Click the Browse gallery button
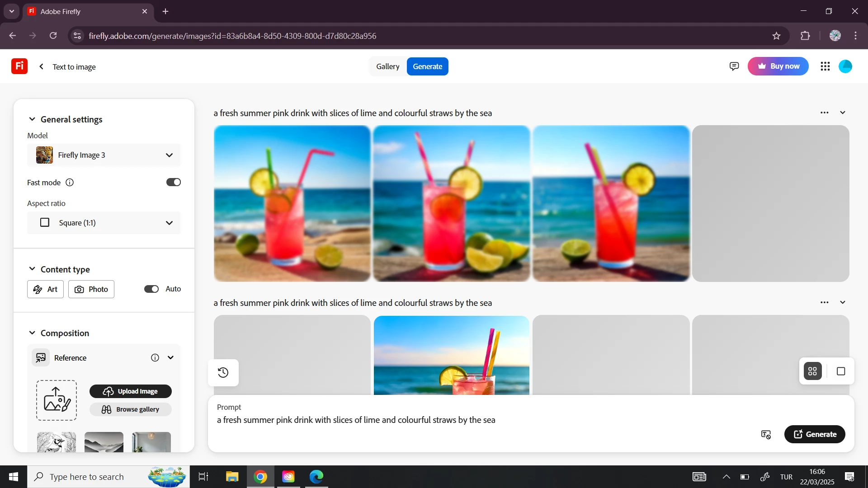 131,409
